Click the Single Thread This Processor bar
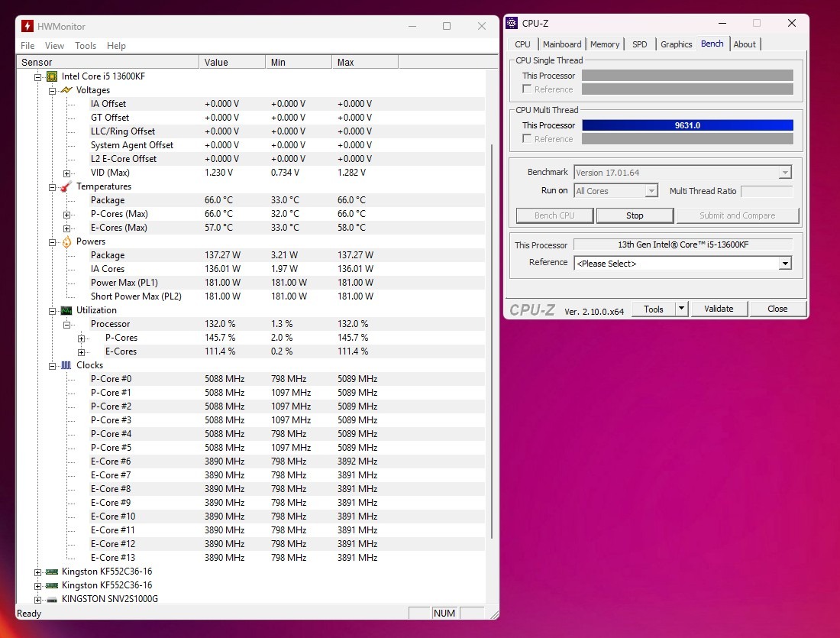The height and width of the screenshot is (638, 840). click(x=687, y=76)
